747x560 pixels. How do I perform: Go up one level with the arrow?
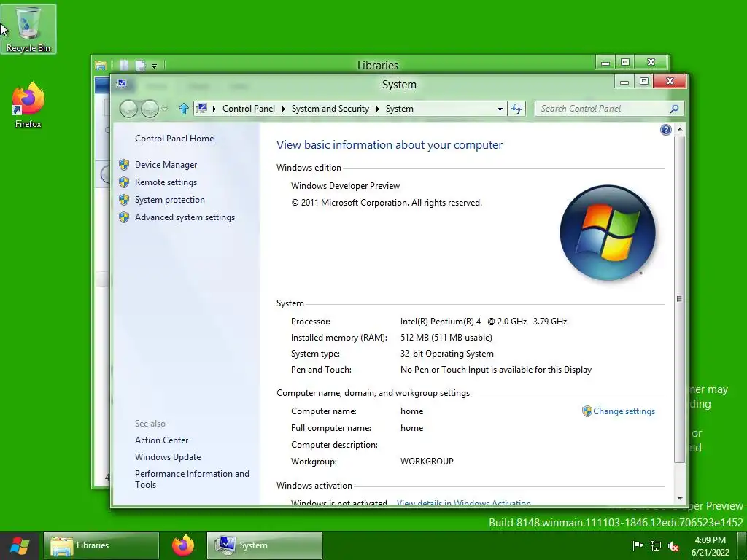[x=183, y=109]
